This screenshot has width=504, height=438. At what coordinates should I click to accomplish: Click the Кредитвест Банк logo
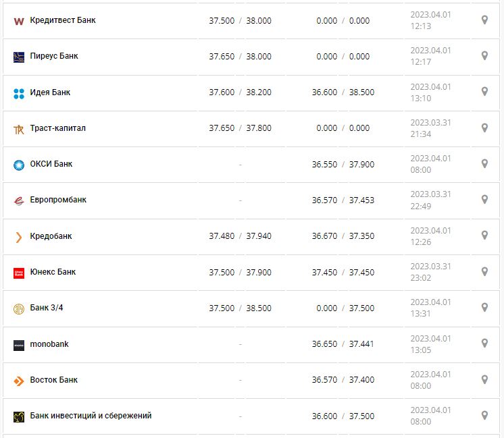pyautogui.click(x=19, y=21)
